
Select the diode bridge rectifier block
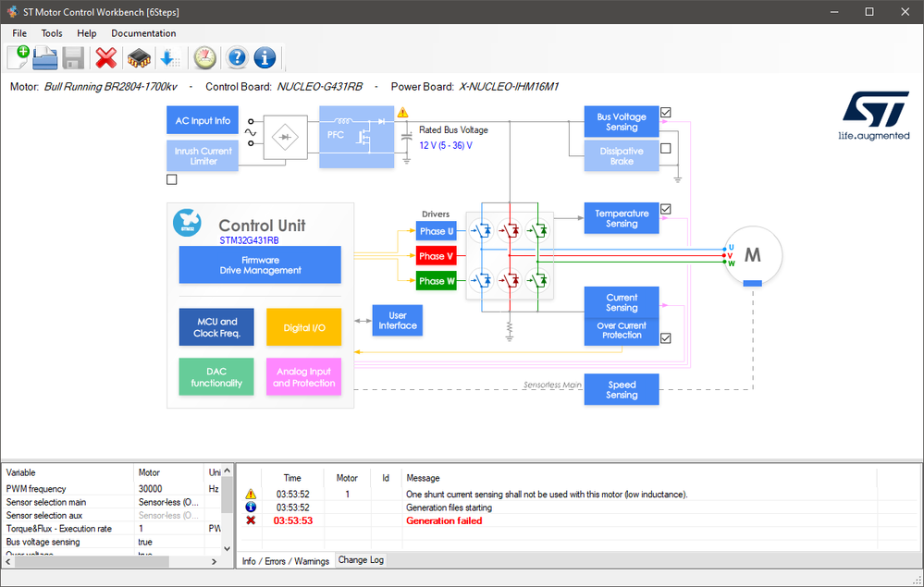click(285, 137)
